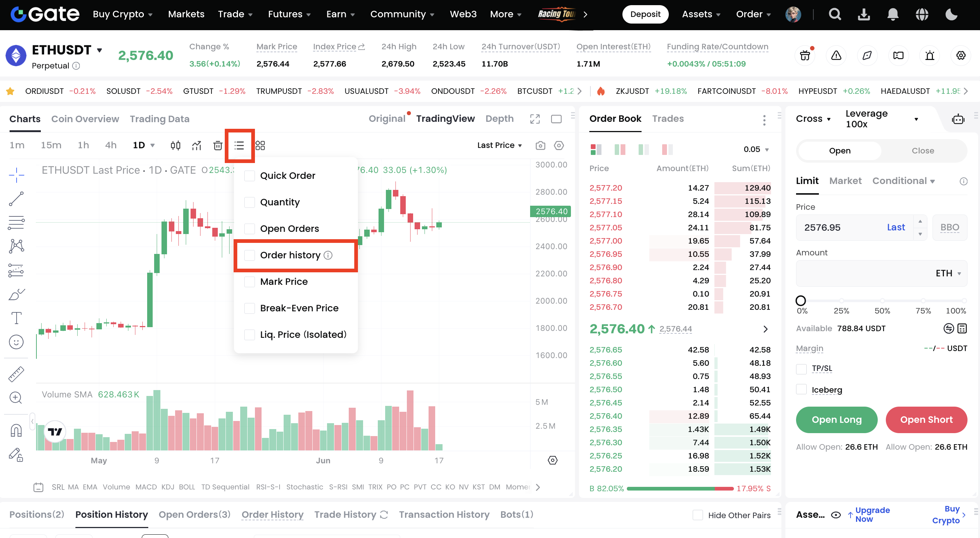
Task: Click the chart screenshot camera icon
Action: [x=540, y=145]
